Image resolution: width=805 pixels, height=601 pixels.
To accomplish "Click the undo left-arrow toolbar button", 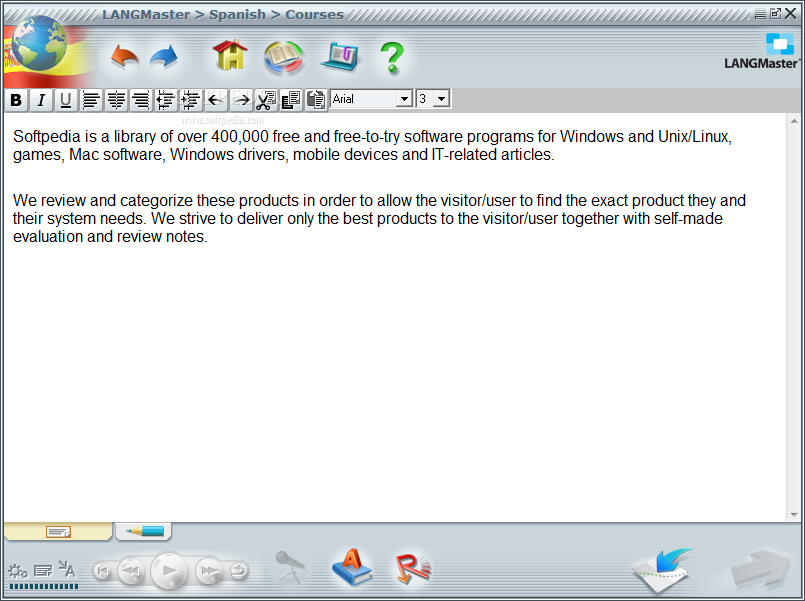I will (216, 100).
